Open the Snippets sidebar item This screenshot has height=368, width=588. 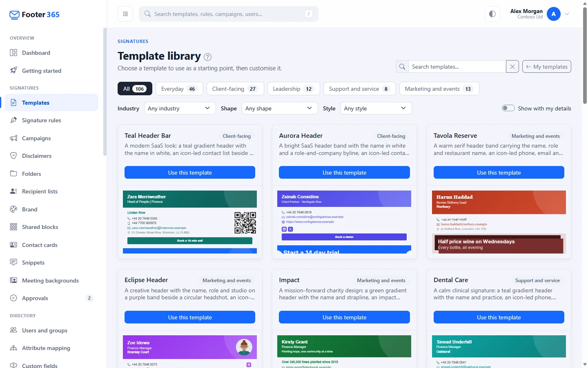[x=51, y=263]
